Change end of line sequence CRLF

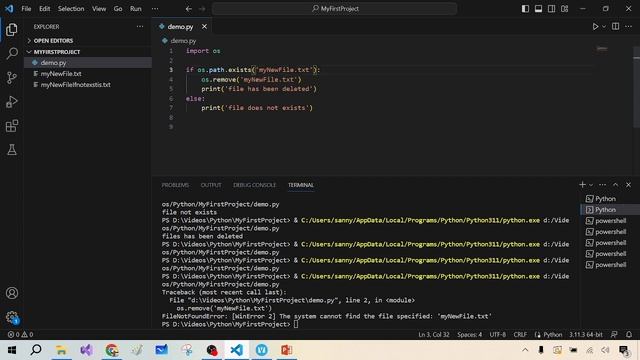coord(520,335)
